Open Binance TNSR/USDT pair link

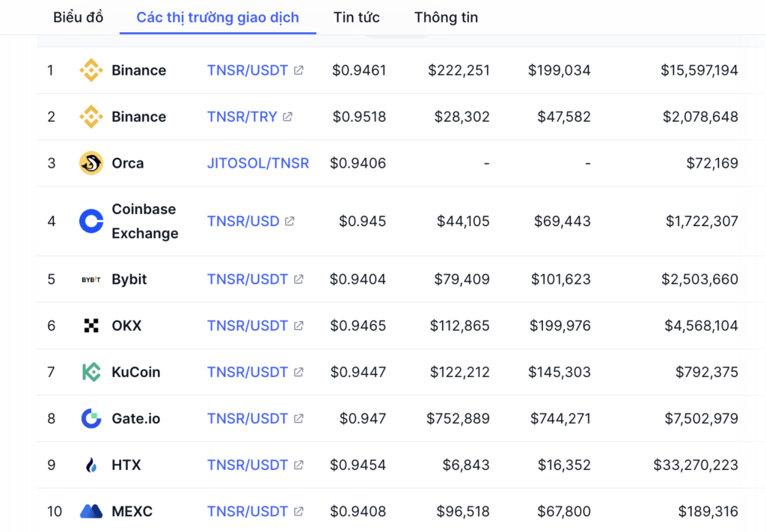(x=247, y=70)
